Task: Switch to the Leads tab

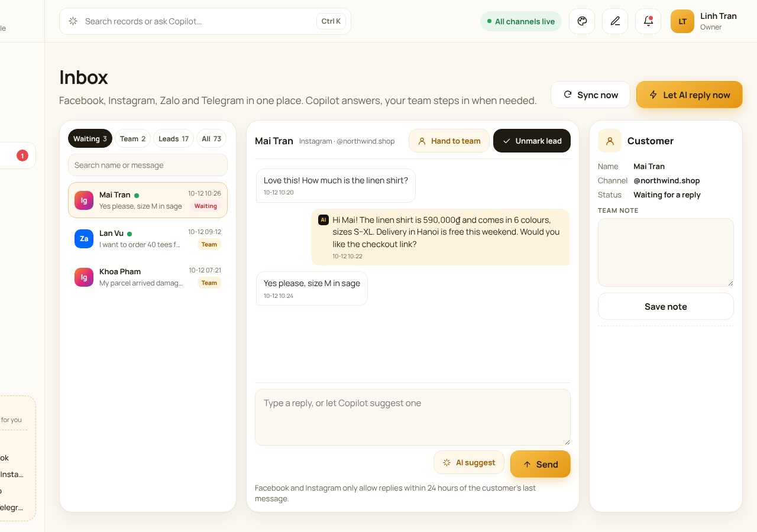Action: [x=173, y=138]
